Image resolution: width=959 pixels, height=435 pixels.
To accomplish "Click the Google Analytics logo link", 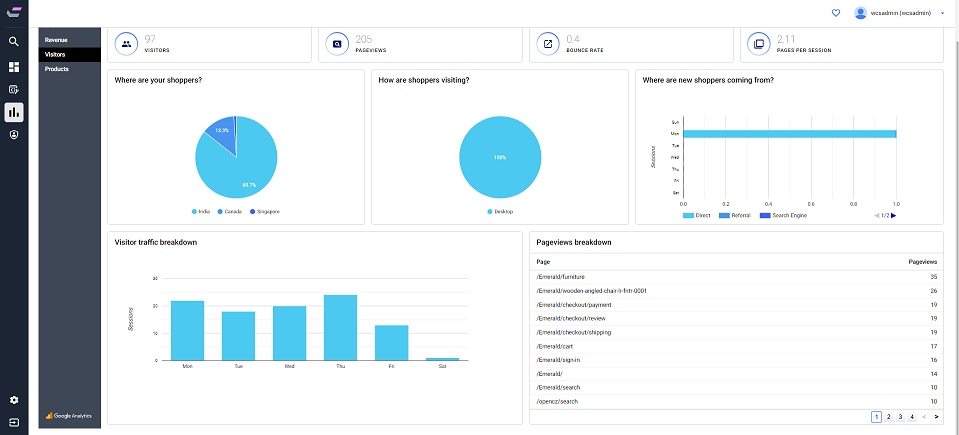I will (x=69, y=416).
